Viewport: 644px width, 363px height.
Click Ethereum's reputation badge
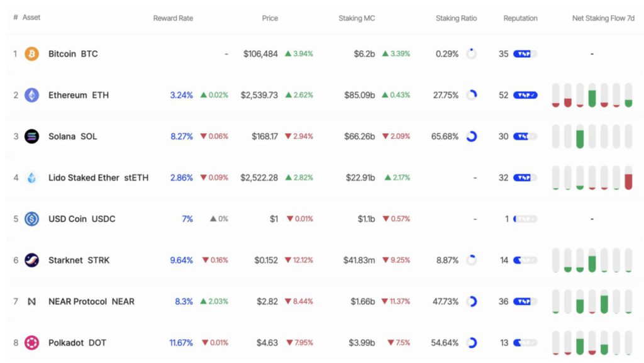(x=525, y=95)
